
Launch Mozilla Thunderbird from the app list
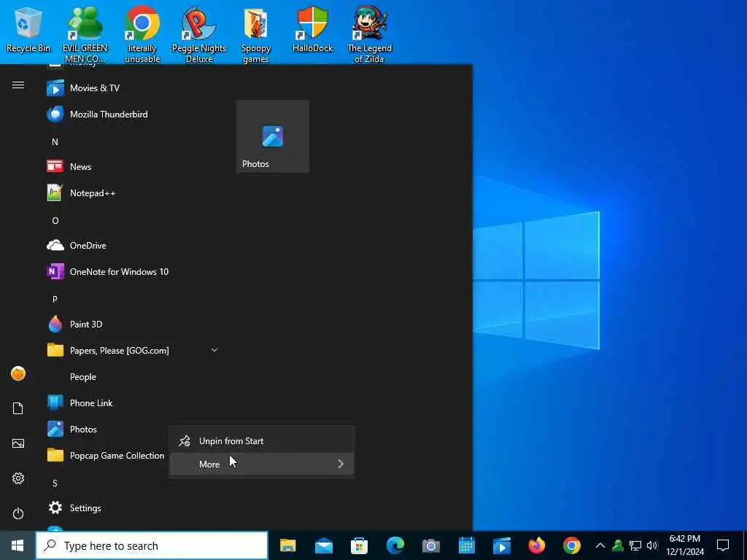(x=133, y=114)
